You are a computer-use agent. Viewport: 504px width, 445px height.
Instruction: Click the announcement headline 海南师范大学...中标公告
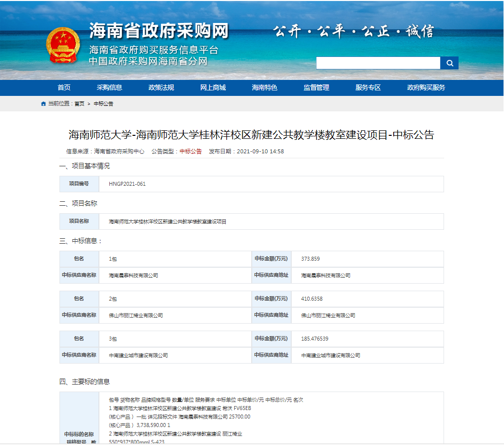pyautogui.click(x=251, y=135)
